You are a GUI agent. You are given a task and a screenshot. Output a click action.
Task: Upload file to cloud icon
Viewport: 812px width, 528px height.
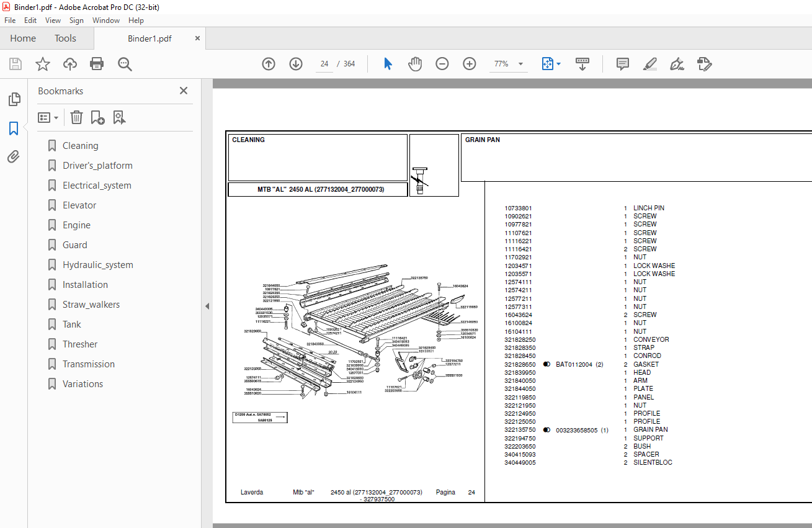(70, 64)
